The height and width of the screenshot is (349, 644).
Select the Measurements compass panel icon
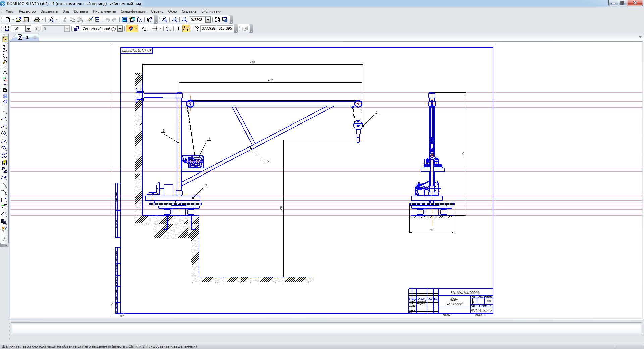pyautogui.click(x=5, y=73)
